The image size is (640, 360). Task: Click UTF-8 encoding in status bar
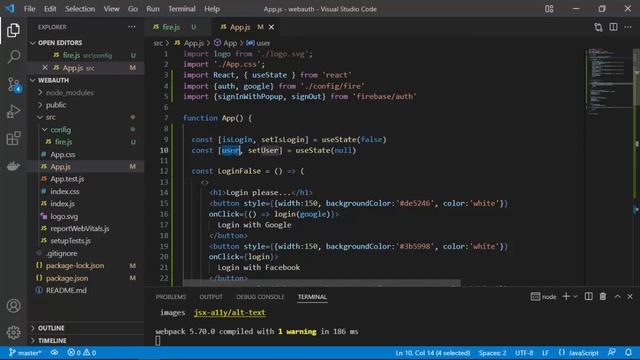pyautogui.click(x=524, y=353)
